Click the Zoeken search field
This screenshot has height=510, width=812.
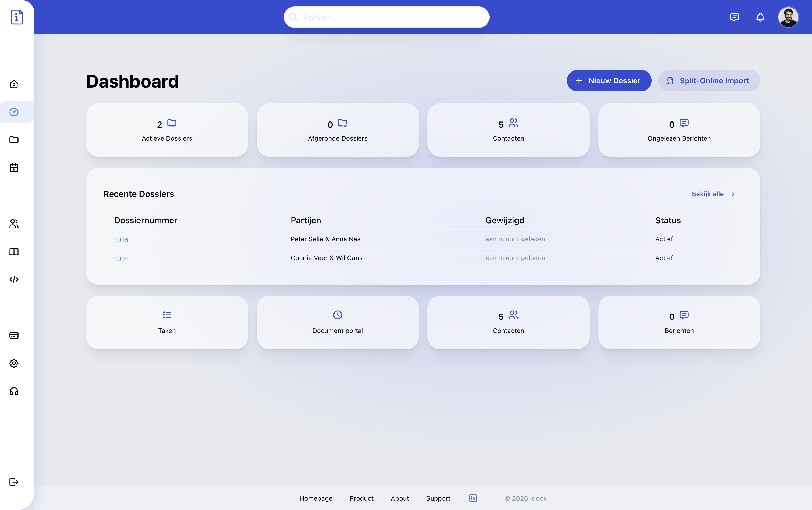(x=386, y=17)
